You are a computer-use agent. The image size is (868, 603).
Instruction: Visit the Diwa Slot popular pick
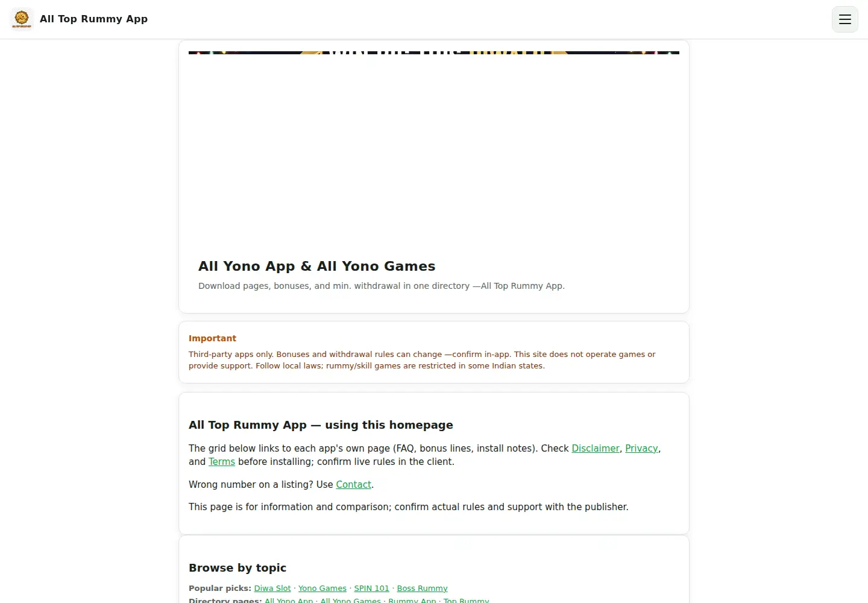272,588
